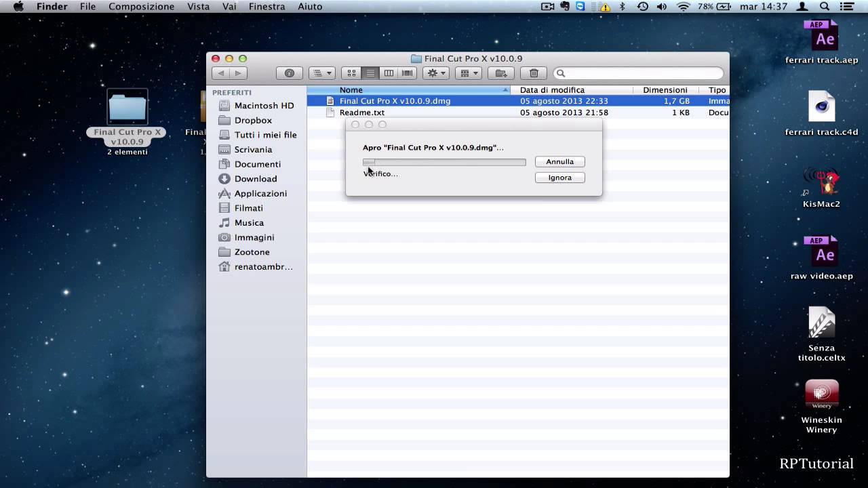Open Notification Center list icon
The image size is (868, 488).
click(846, 7)
